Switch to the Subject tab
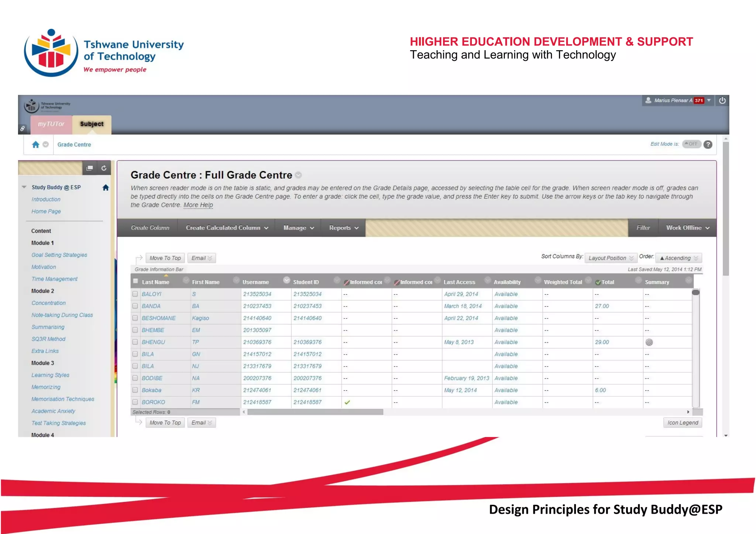756x534 pixels. click(92, 124)
